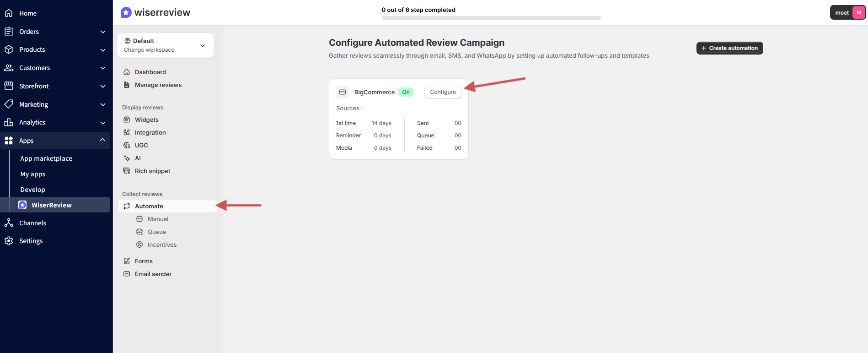Toggle the BigCommerce On status badge
868x353 pixels.
406,92
